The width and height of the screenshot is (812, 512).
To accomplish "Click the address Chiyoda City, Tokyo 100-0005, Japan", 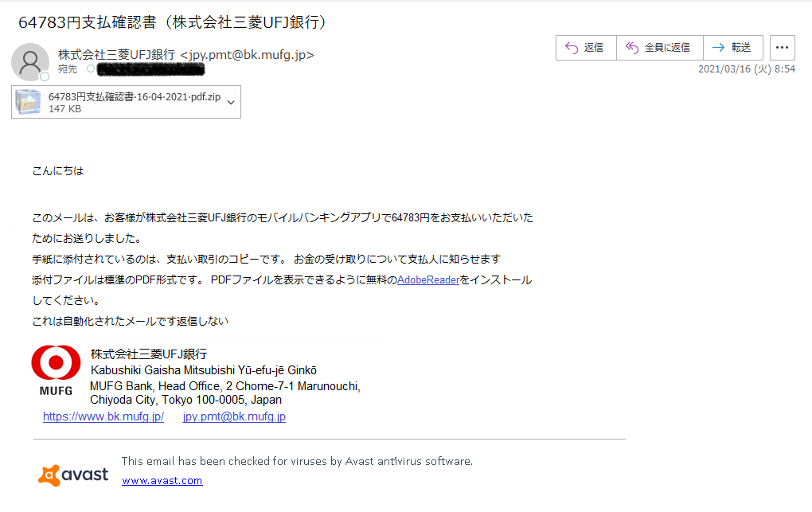I will tap(186, 400).
